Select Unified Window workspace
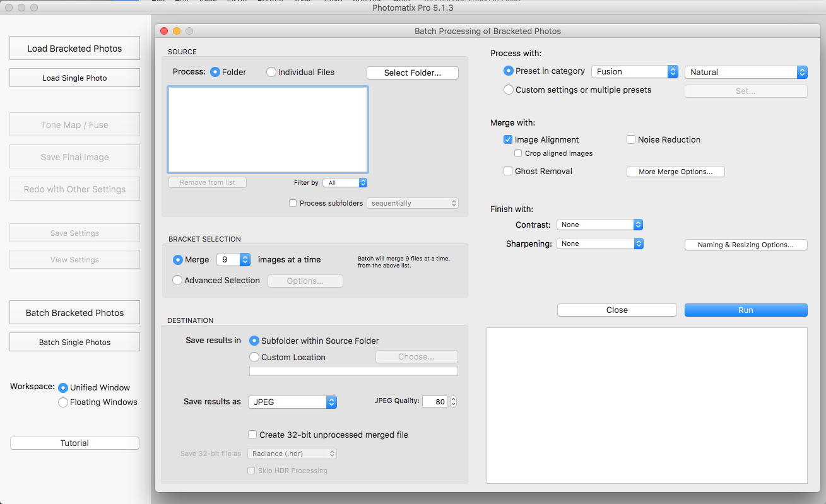Screen dimensions: 826x504 63,388
